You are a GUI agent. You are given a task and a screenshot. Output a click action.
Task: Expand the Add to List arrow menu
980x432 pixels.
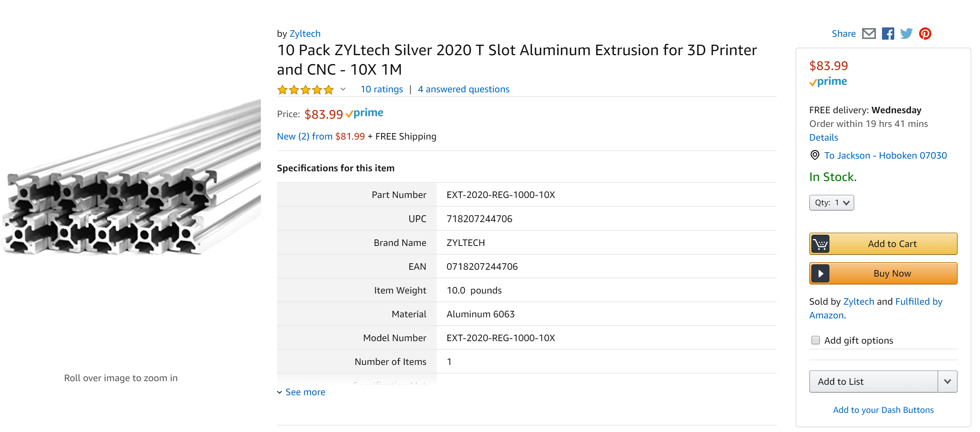tap(947, 382)
